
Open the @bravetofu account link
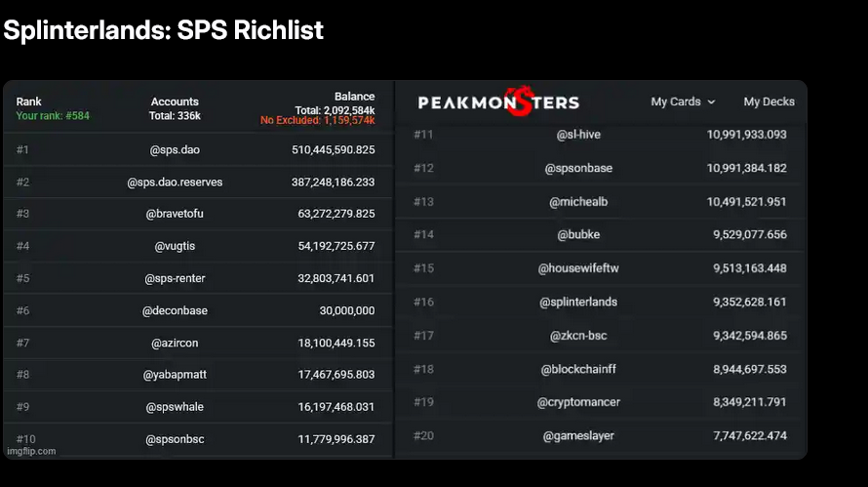click(x=175, y=214)
